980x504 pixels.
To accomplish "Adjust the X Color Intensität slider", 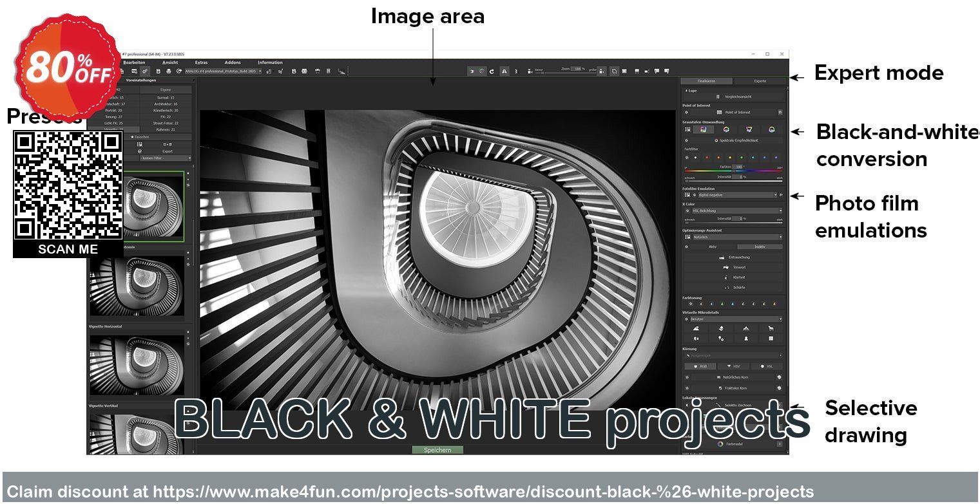I will coord(733,223).
